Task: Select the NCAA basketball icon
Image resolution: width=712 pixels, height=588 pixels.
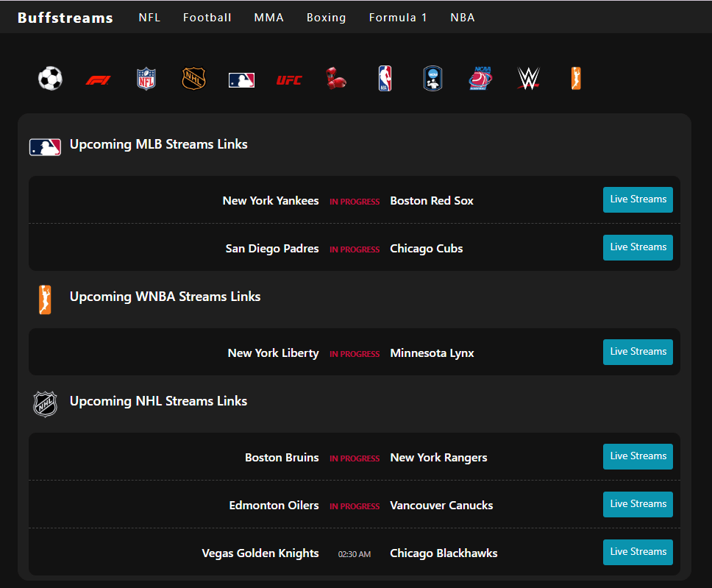Action: (x=480, y=79)
